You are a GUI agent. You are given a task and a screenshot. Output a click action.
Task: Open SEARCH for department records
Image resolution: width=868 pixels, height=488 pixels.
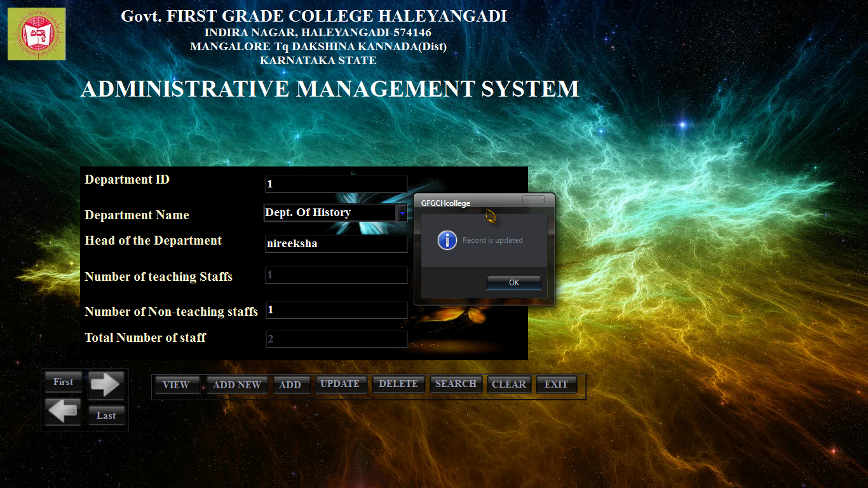pyautogui.click(x=456, y=384)
